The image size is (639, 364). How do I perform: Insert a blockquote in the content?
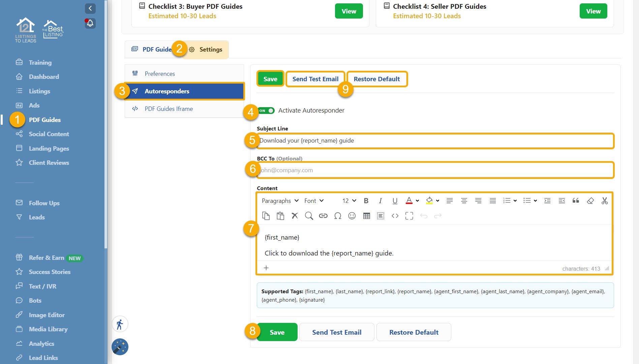[576, 201]
